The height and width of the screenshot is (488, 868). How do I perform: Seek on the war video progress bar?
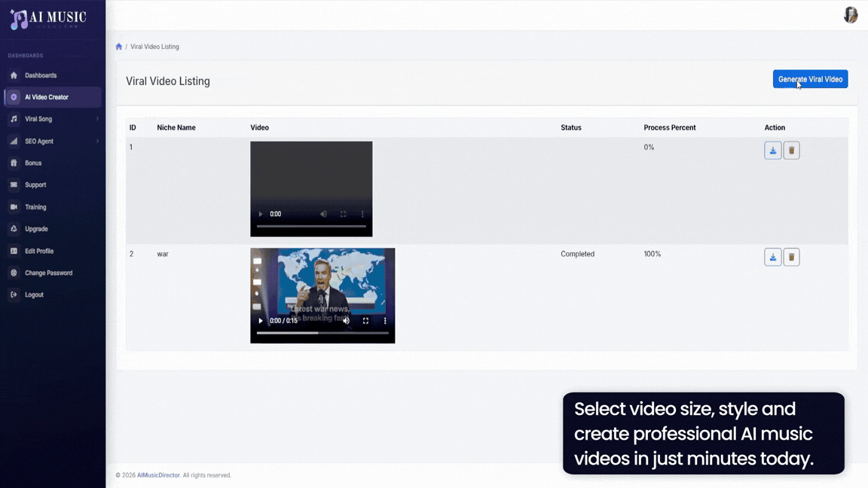tap(322, 333)
